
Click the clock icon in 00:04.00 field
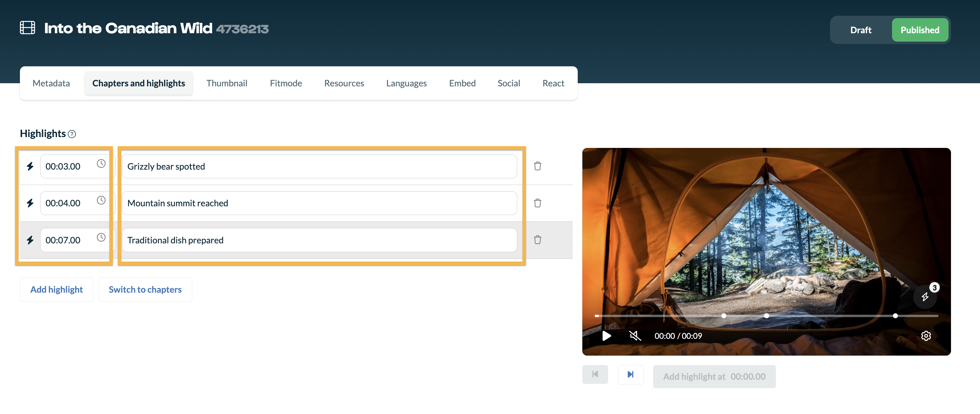tap(101, 201)
